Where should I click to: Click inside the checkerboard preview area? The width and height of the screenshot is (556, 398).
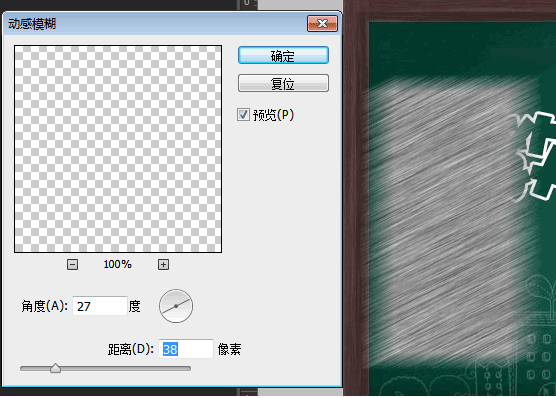(118, 149)
